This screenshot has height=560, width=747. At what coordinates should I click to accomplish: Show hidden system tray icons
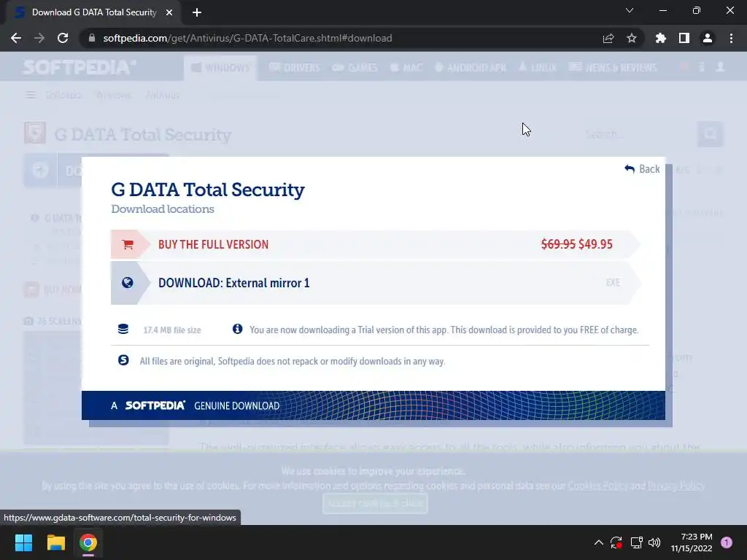(599, 542)
